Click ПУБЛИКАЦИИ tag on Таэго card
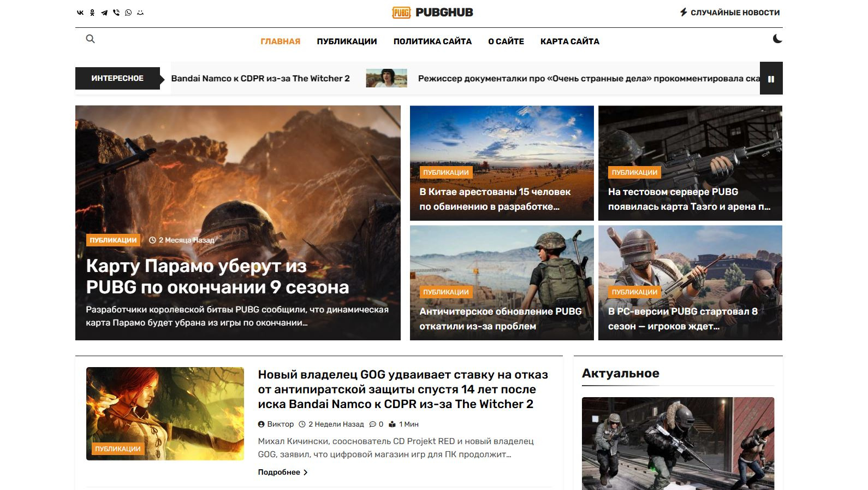 click(634, 172)
